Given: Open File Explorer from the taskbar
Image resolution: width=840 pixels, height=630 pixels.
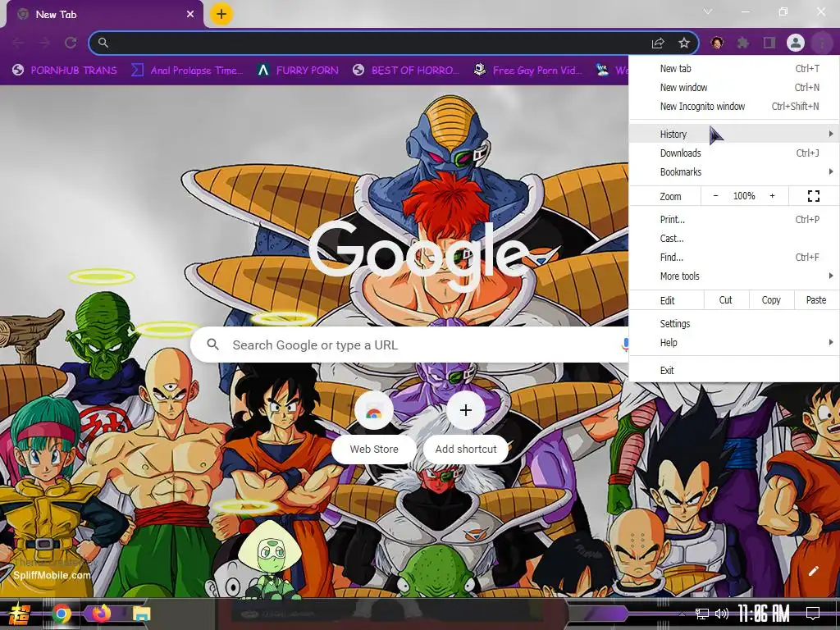Looking at the screenshot, I should tap(141, 614).
